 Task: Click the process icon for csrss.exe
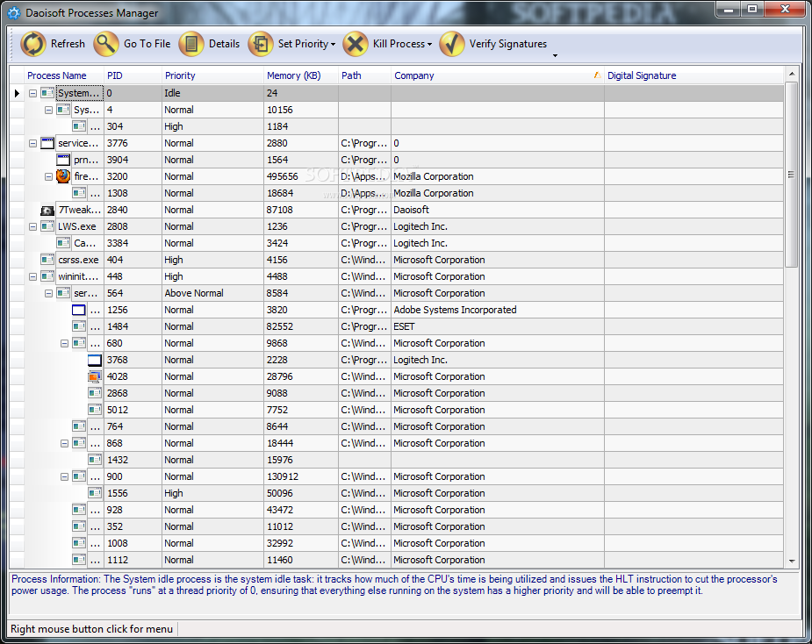47,260
